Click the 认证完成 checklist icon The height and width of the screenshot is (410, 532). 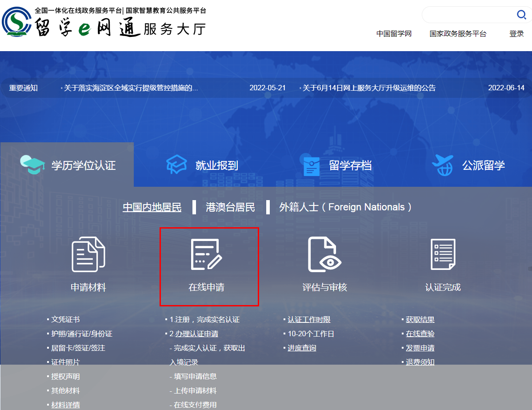click(443, 254)
